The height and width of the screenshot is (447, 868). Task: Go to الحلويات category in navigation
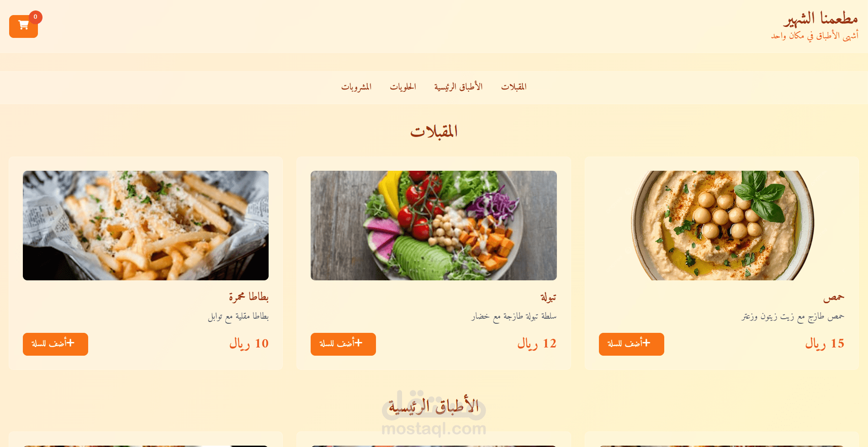tap(402, 87)
